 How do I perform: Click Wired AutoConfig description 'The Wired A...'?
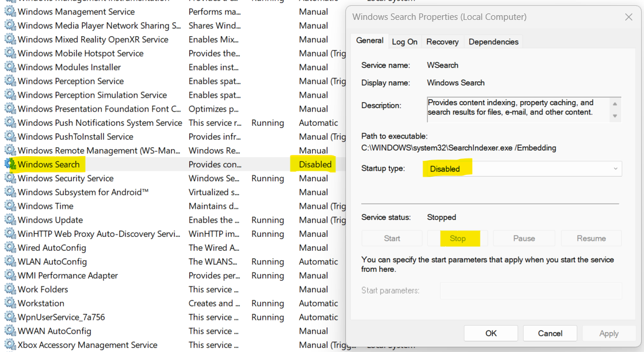click(x=214, y=248)
